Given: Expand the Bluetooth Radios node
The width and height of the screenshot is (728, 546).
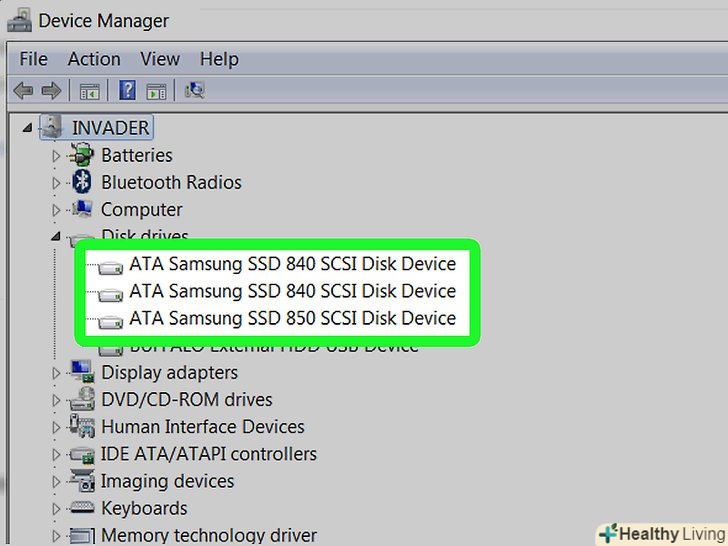Looking at the screenshot, I should pos(56,183).
